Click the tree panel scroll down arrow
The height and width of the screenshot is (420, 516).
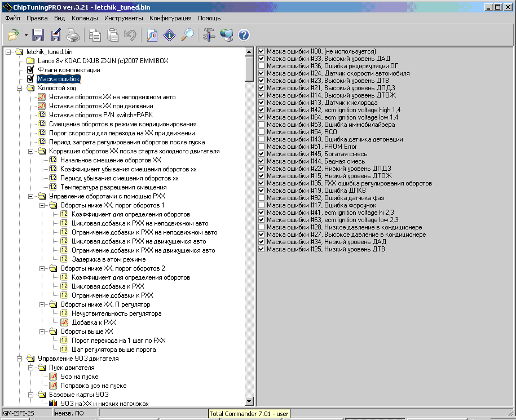249,401
